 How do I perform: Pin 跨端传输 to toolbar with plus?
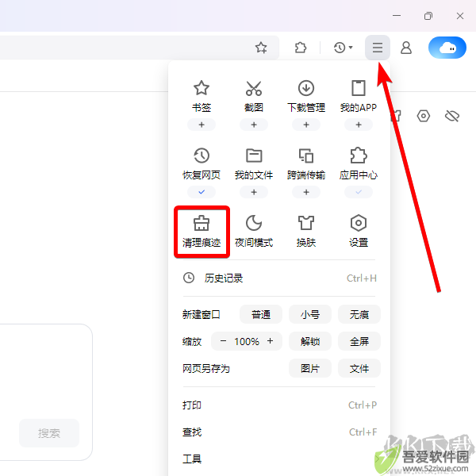[x=306, y=192]
